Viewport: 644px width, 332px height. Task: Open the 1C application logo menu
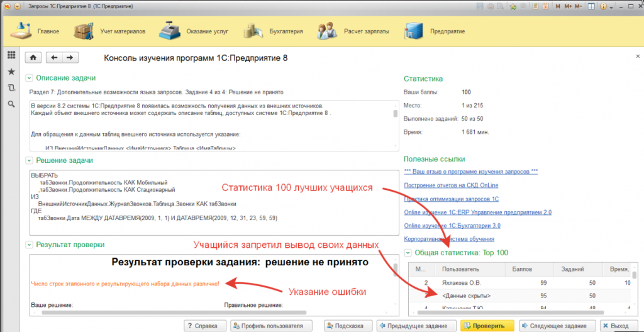click(x=6, y=6)
